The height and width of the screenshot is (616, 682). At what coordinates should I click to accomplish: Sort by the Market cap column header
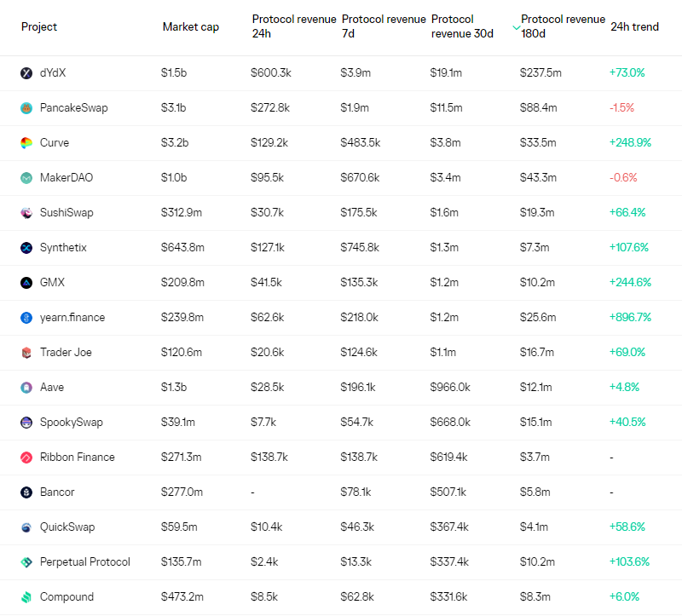190,27
